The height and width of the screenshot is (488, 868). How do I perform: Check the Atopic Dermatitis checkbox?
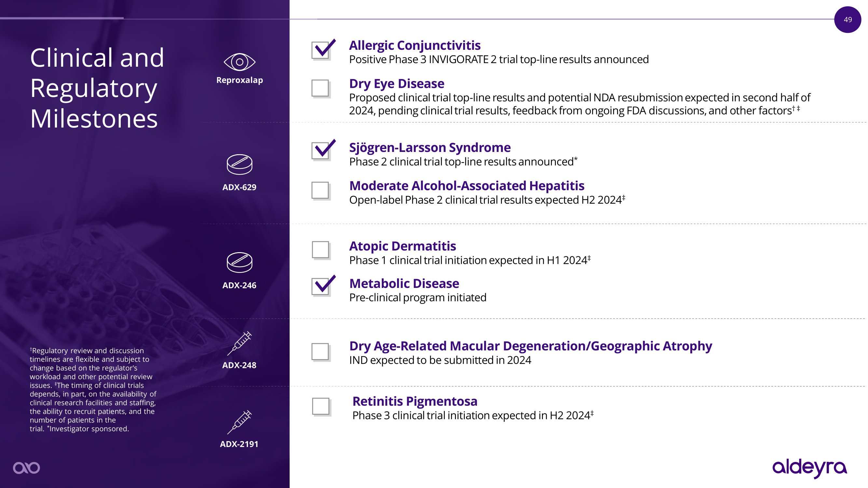click(320, 250)
